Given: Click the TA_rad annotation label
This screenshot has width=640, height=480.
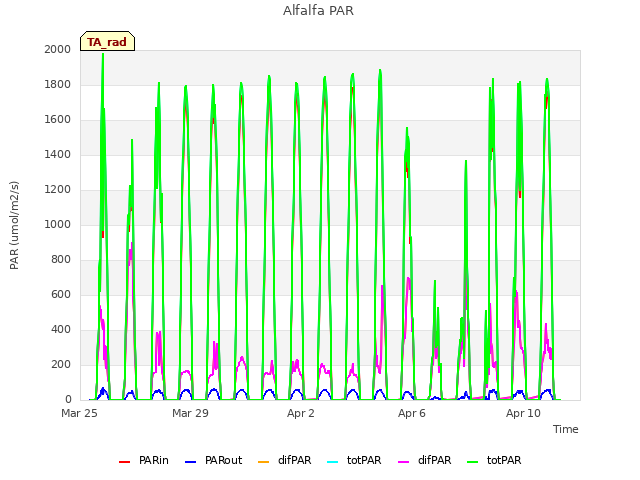Looking at the screenshot, I should [107, 42].
